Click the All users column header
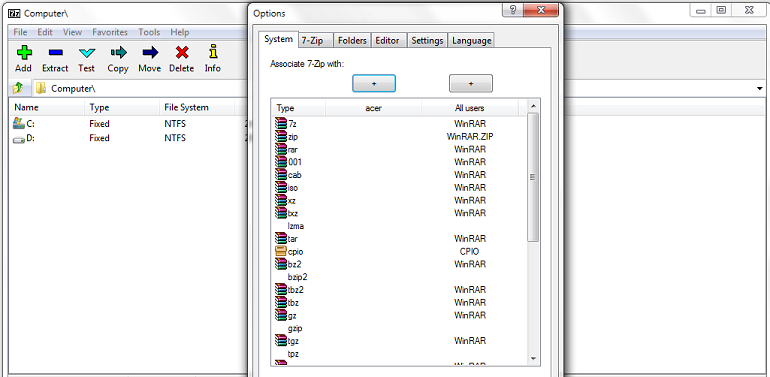This screenshot has width=770, height=377. coord(469,108)
